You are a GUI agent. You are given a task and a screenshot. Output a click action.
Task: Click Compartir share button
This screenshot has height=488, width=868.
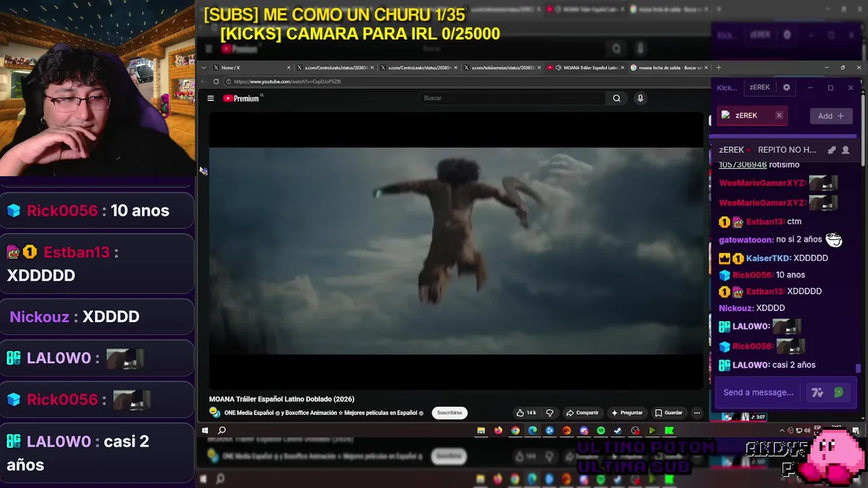[x=583, y=413]
